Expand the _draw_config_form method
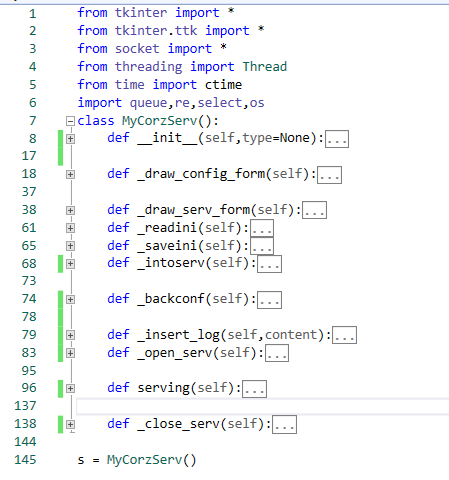Viewport: 449px width, 480px height. click(70, 174)
